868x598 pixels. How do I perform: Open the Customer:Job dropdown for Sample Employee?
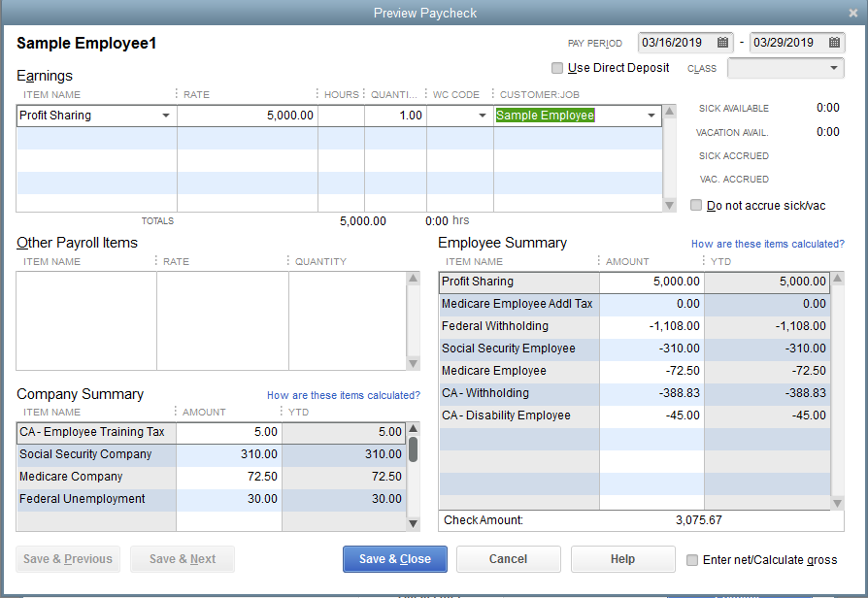pyautogui.click(x=651, y=115)
